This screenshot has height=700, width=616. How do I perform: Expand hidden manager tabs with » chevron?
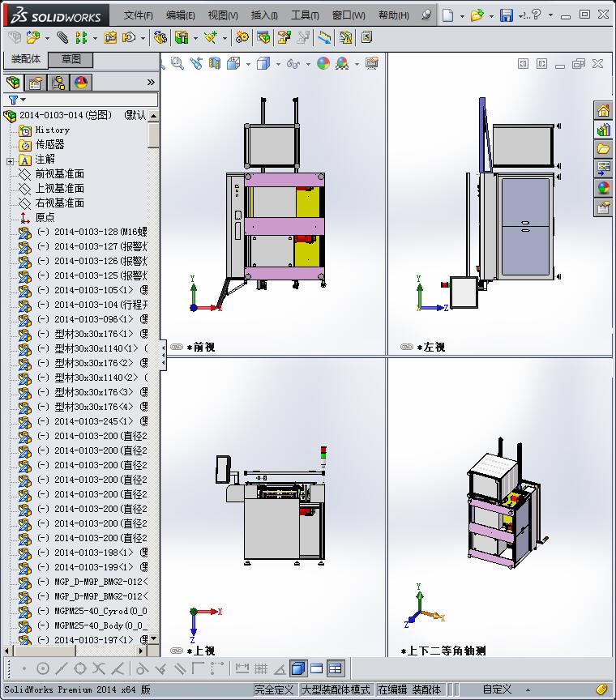pos(151,82)
